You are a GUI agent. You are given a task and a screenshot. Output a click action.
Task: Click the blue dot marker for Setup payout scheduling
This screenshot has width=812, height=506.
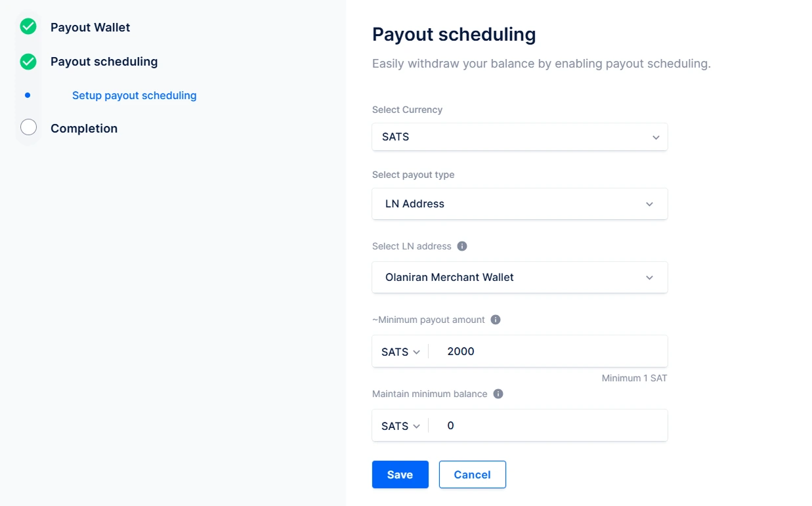(27, 95)
